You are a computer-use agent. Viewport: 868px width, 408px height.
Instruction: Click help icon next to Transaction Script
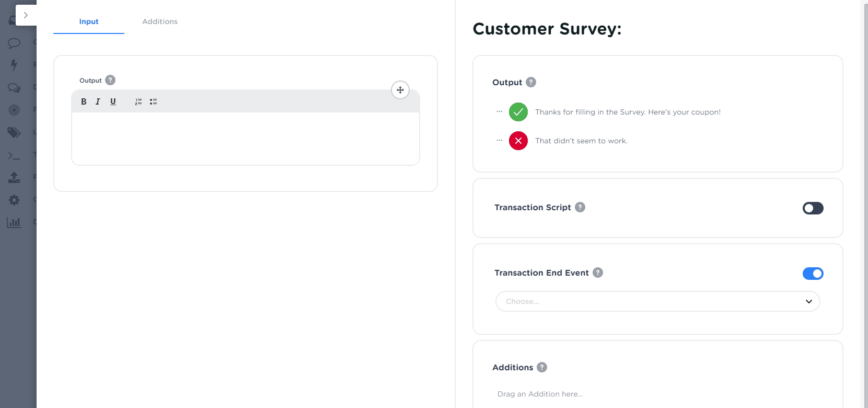coord(580,207)
